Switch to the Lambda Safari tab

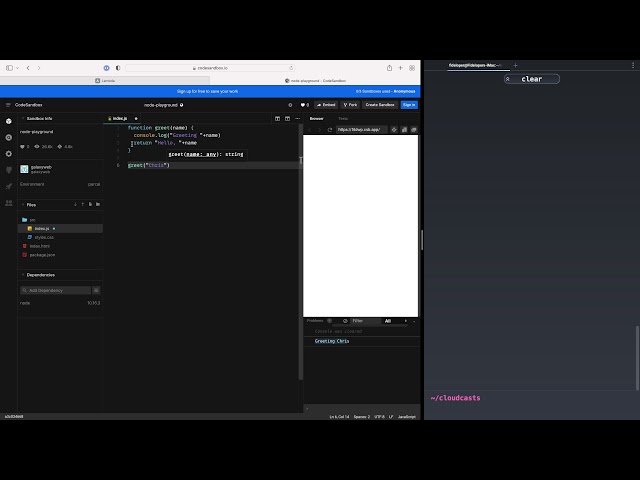pyautogui.click(x=105, y=81)
